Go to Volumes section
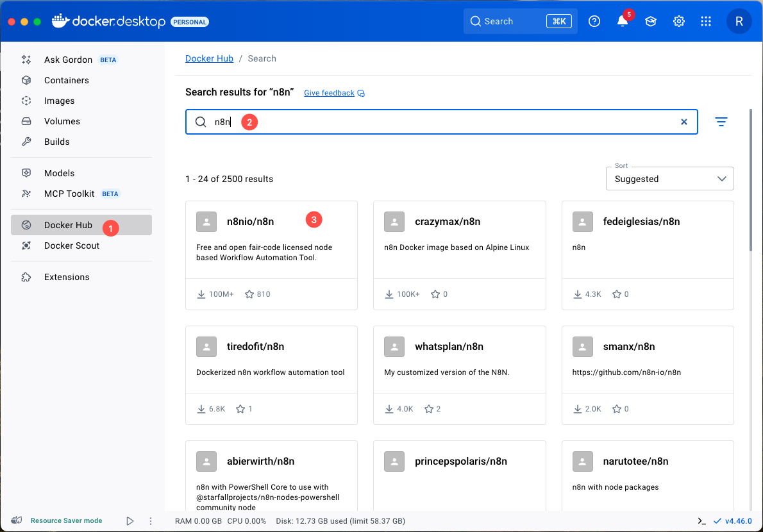The height and width of the screenshot is (532, 763). (81, 121)
